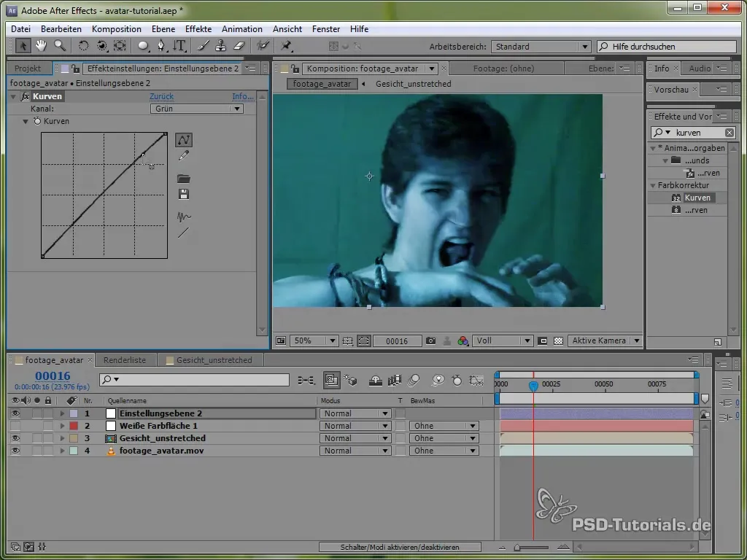
Task: Open the 50% magnification dropdown
Action: (314, 341)
